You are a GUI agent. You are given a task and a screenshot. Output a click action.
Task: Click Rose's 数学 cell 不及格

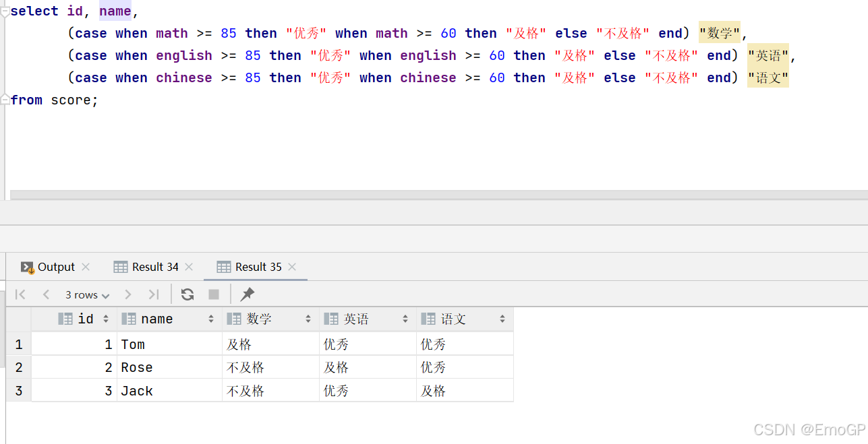[271, 367]
